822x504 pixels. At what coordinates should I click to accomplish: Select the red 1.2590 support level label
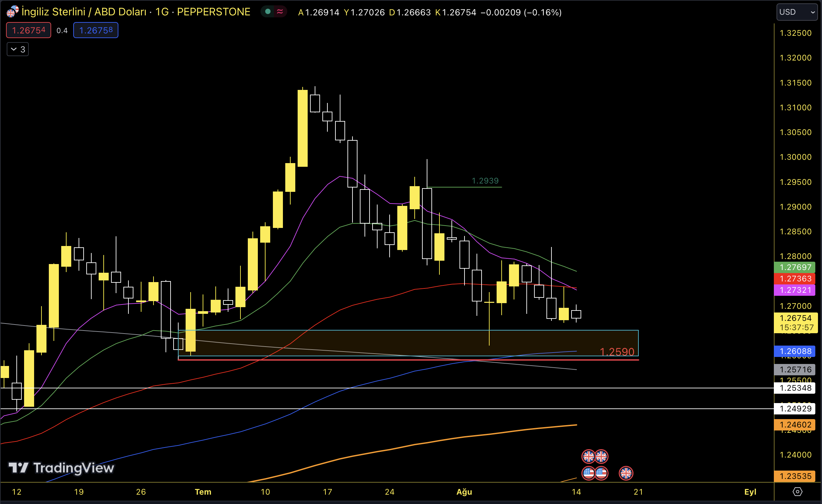(617, 352)
